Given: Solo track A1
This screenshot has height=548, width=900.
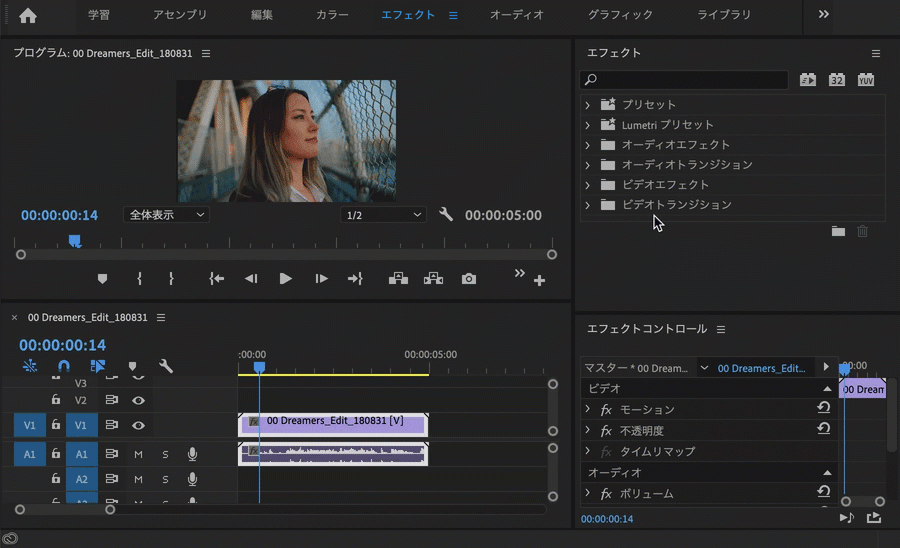Looking at the screenshot, I should pyautogui.click(x=165, y=454).
